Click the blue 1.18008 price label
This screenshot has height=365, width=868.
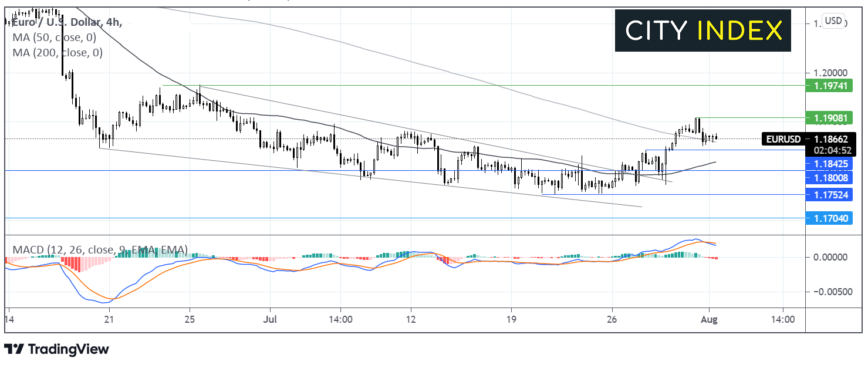pyautogui.click(x=830, y=177)
